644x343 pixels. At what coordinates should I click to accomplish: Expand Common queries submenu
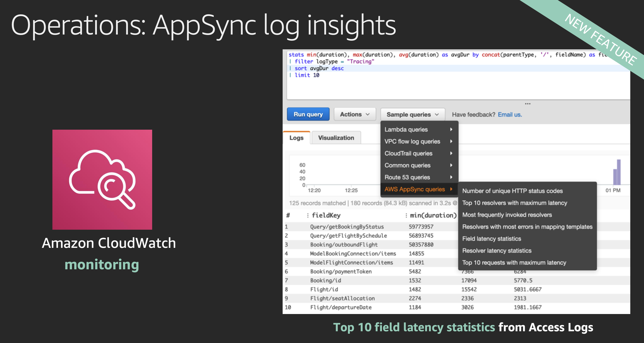(419, 165)
